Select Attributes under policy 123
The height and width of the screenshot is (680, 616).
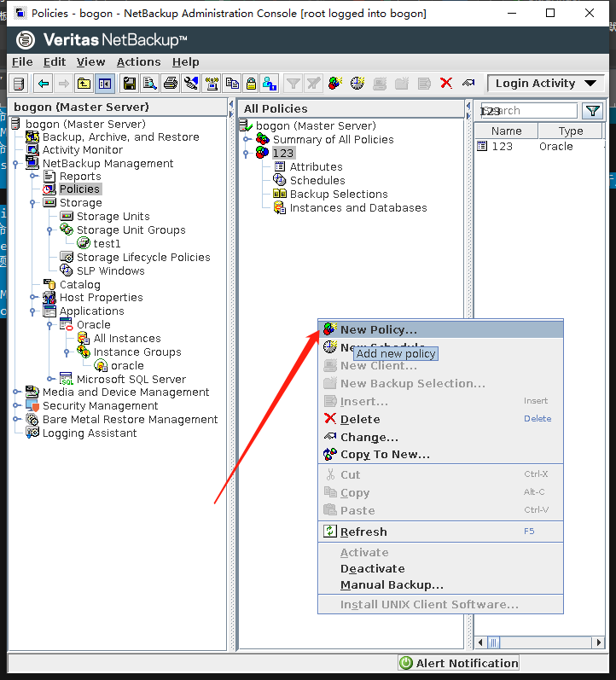click(x=316, y=167)
